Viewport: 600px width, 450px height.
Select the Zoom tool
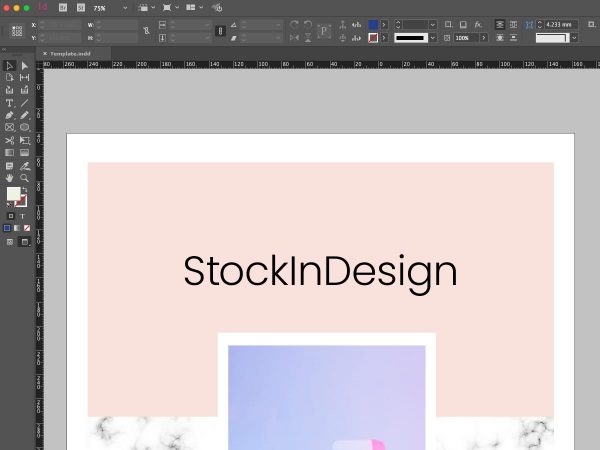point(24,178)
